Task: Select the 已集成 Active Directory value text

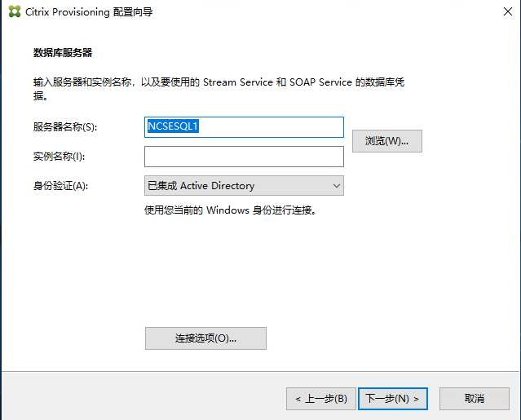Action: click(x=201, y=186)
